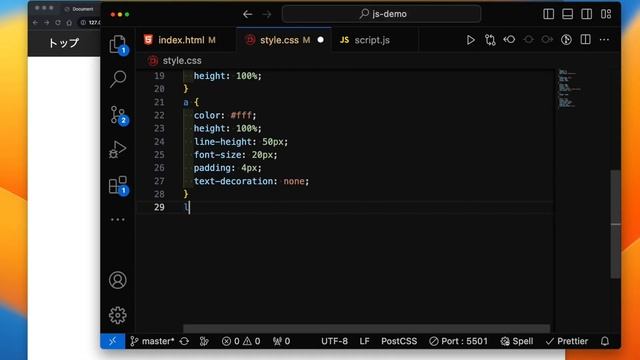Toggle the bottom panel layout
This screenshot has width=640, height=360.
567,14
